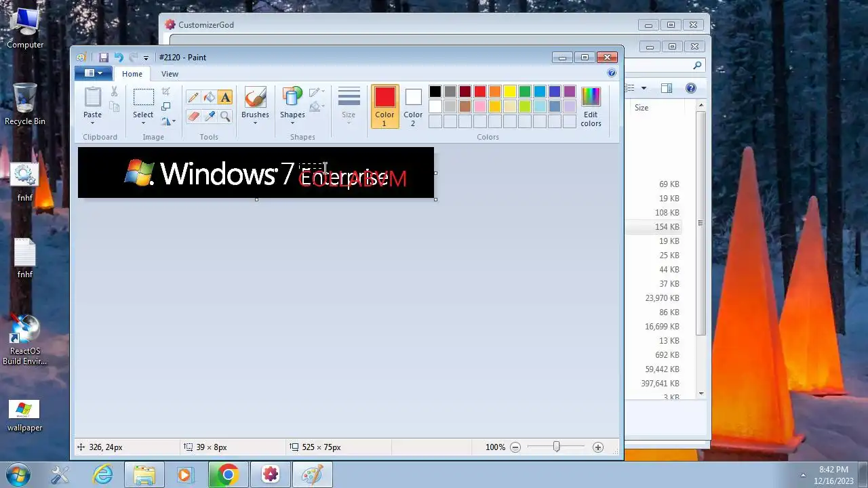Click the Paste clipboard icon
Screen dimensions: 868x488
[x=92, y=97]
